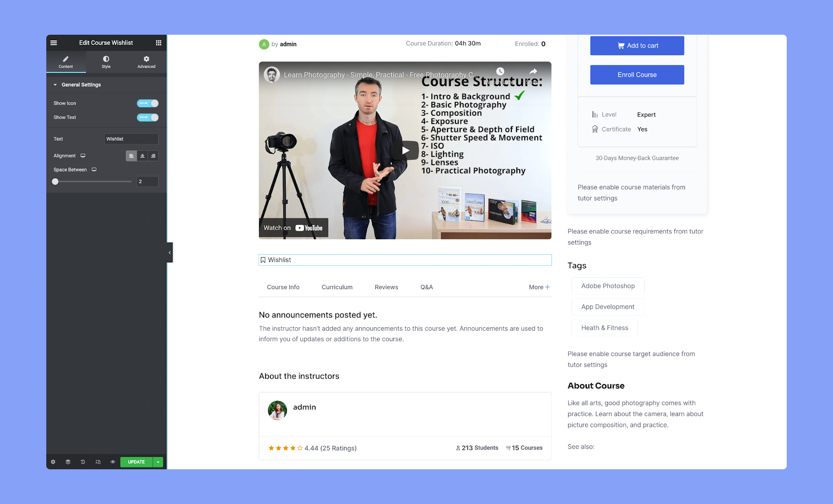This screenshot has width=833, height=504.
Task: Preview changes with the eye icon
Action: 112,462
